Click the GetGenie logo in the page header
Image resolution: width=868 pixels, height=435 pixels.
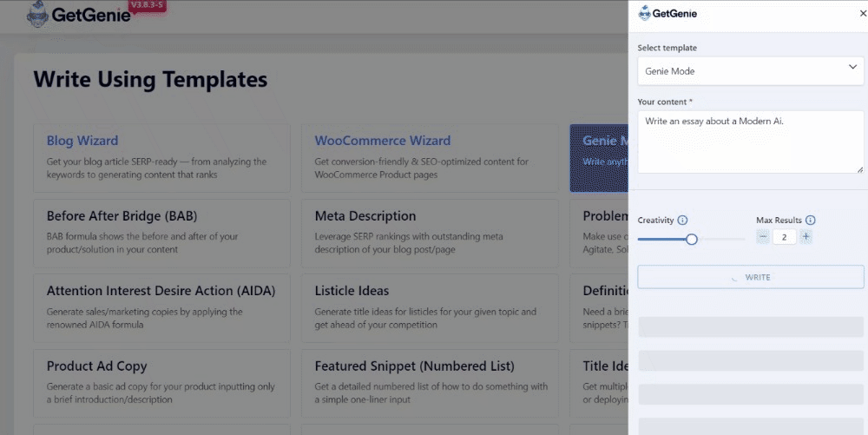[x=79, y=14]
